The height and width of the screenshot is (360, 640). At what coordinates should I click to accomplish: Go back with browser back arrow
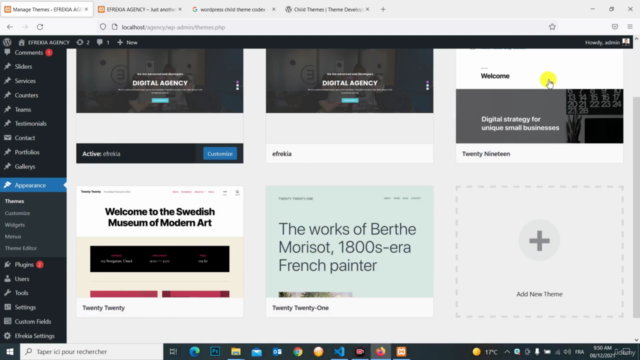click(x=10, y=27)
